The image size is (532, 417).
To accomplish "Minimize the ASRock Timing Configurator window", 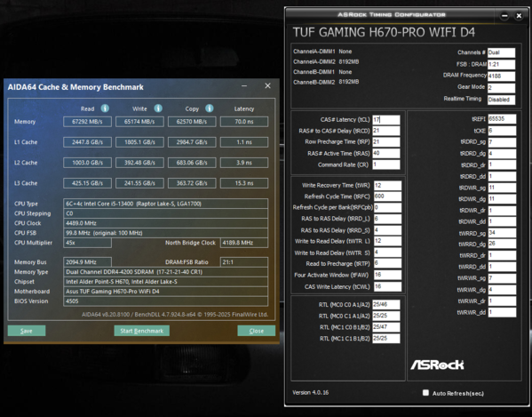I will [504, 16].
